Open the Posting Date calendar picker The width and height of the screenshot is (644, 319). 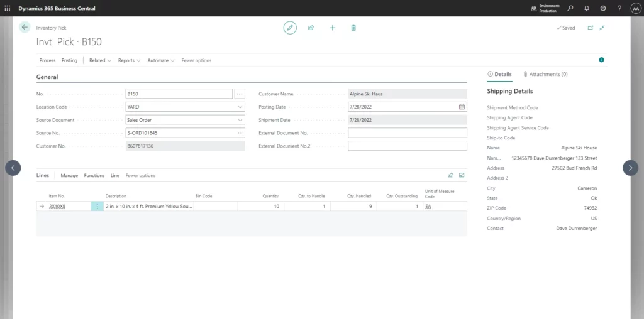[x=462, y=107]
